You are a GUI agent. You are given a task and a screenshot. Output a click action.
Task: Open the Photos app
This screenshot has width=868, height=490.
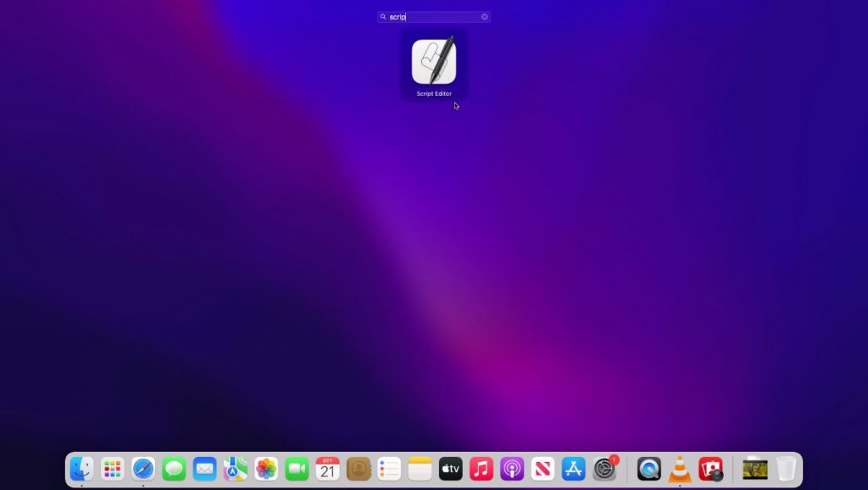click(x=266, y=469)
